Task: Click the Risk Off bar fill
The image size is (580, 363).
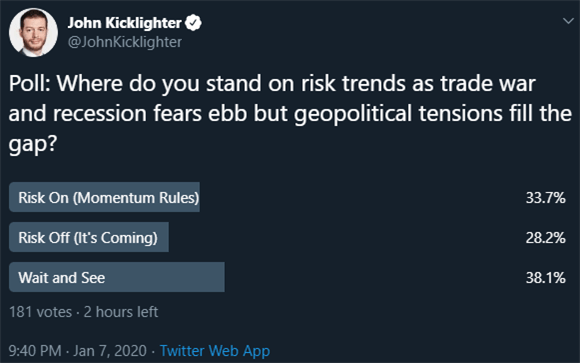Action: (x=89, y=237)
